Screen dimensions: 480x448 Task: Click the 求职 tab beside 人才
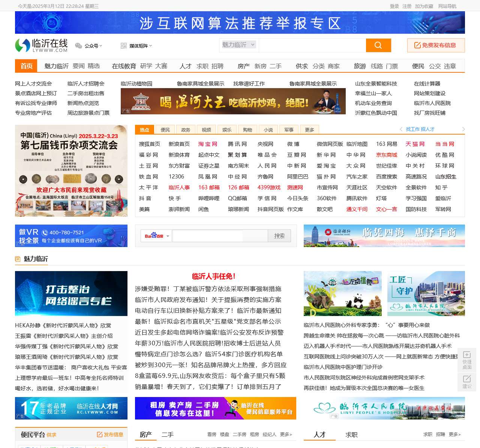coord(351,435)
